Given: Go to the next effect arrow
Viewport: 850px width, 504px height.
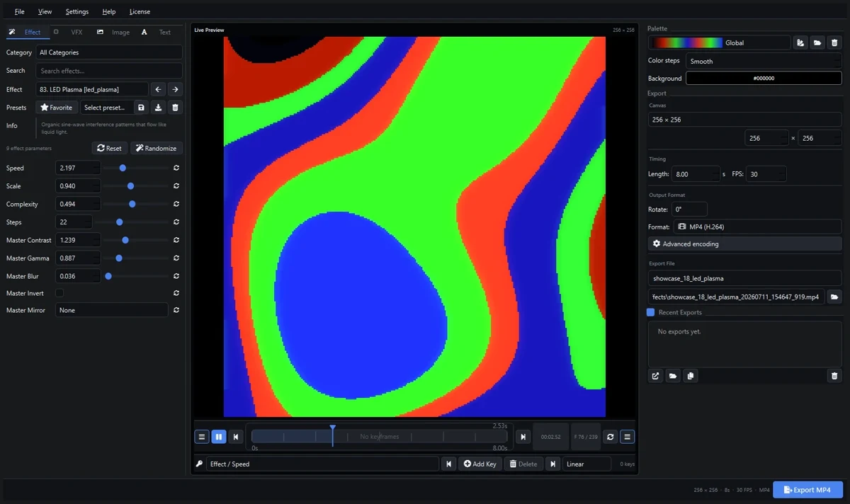Looking at the screenshot, I should tap(175, 89).
